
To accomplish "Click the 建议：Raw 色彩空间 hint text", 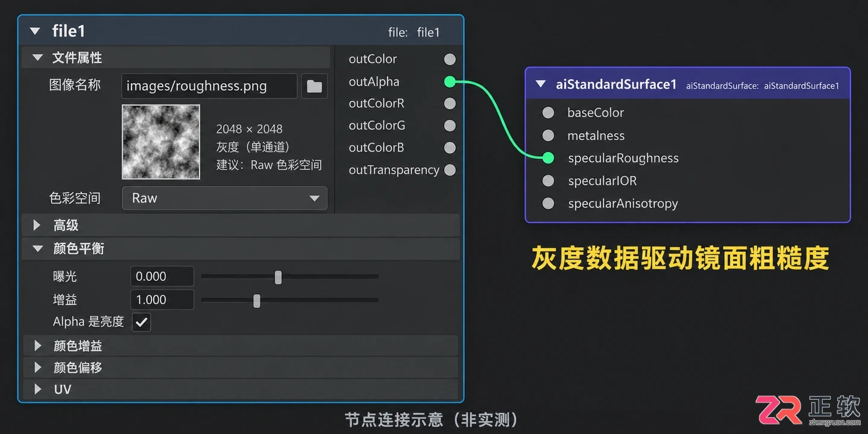I will point(269,165).
